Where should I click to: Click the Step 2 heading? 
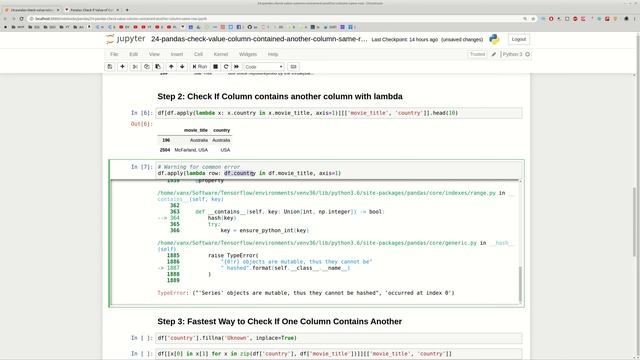pyautogui.click(x=280, y=96)
